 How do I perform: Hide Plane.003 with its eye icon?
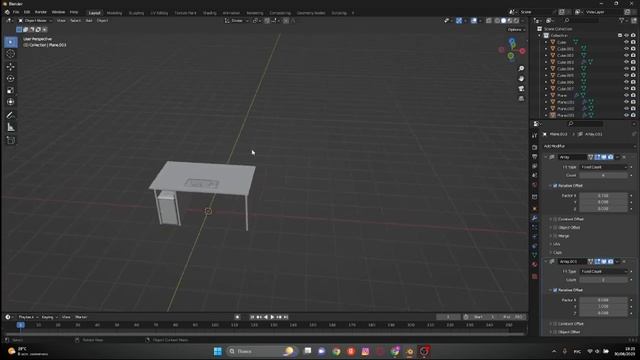click(x=627, y=116)
